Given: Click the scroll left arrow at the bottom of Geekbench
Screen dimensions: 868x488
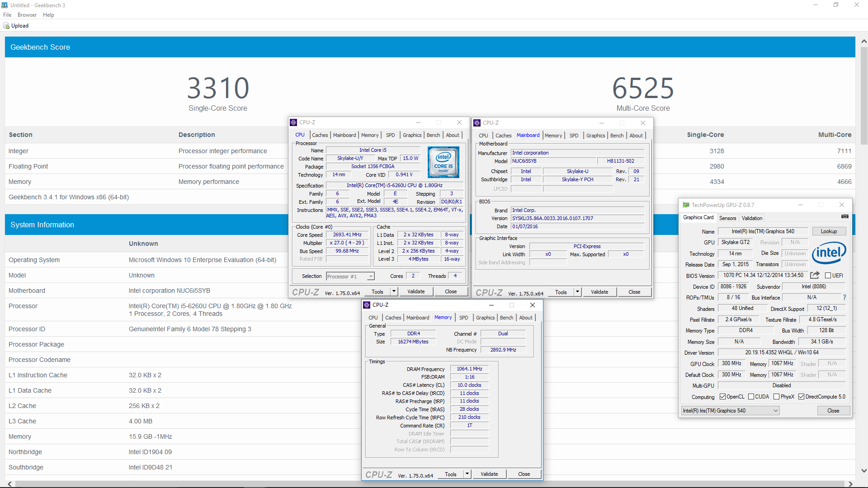Looking at the screenshot, I should tap(10, 484).
